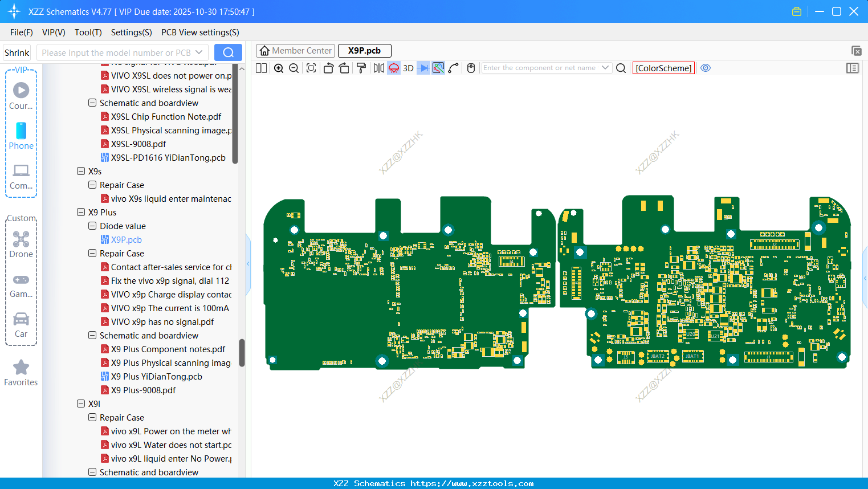Open the Drone category
868x489 pixels.
pyautogui.click(x=21, y=244)
